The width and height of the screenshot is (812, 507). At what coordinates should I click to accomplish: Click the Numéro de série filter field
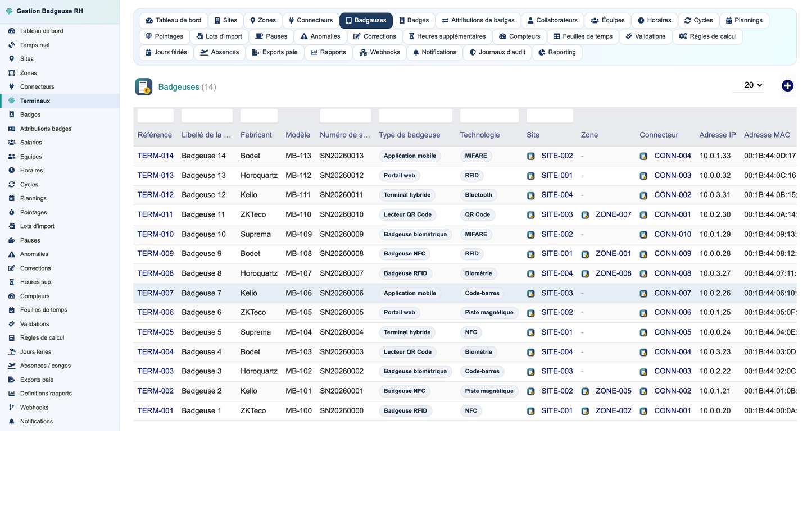(x=345, y=116)
